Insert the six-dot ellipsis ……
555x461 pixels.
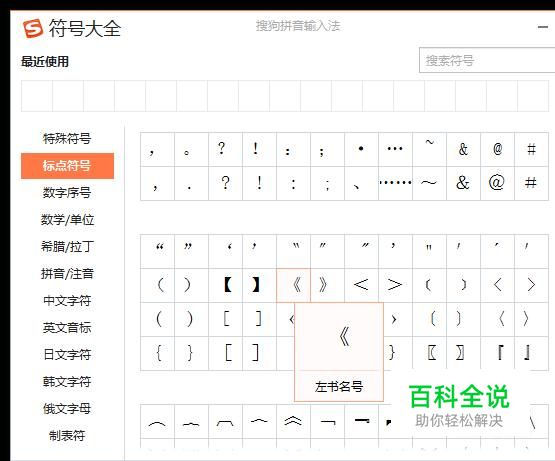click(x=395, y=183)
